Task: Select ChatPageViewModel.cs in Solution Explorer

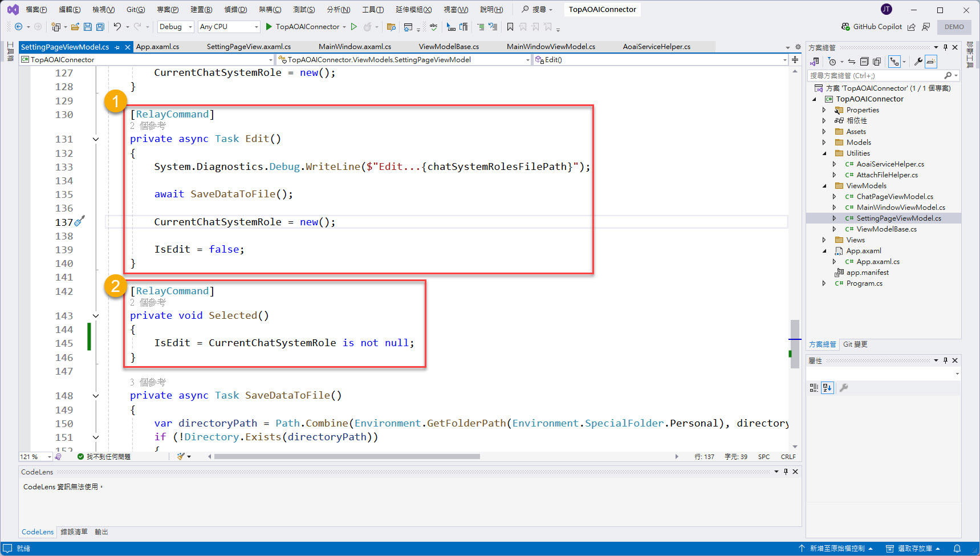Action: click(894, 197)
